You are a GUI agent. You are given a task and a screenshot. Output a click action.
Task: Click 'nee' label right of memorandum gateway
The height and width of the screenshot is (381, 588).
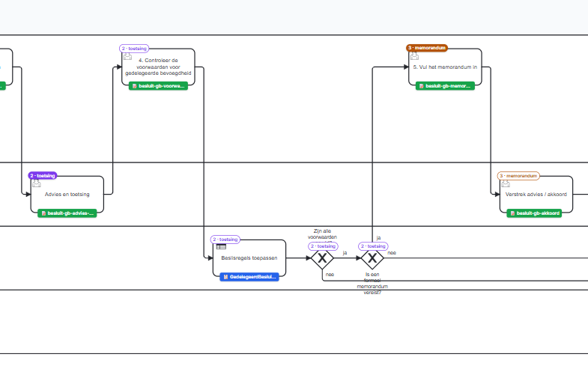tap(392, 253)
